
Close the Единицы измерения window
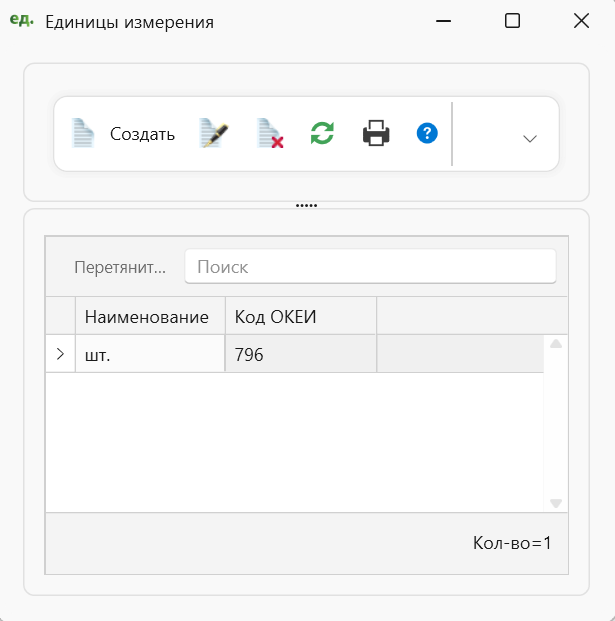tap(581, 21)
